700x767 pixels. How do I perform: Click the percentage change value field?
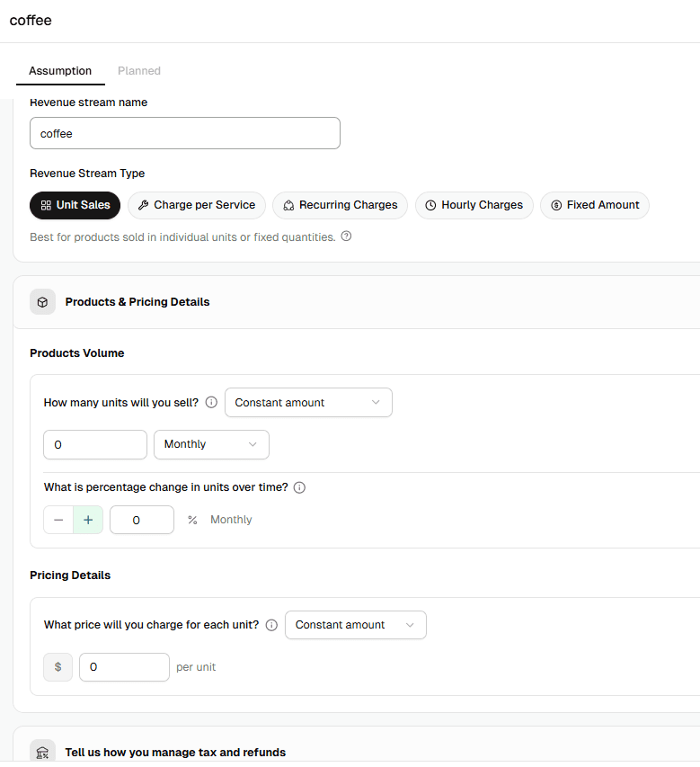coord(142,520)
